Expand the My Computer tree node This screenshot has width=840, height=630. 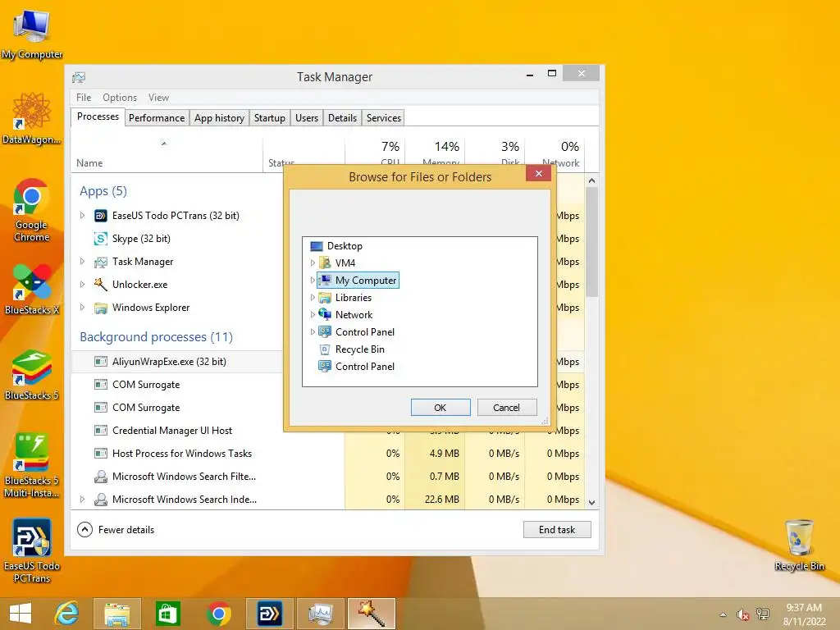click(313, 281)
